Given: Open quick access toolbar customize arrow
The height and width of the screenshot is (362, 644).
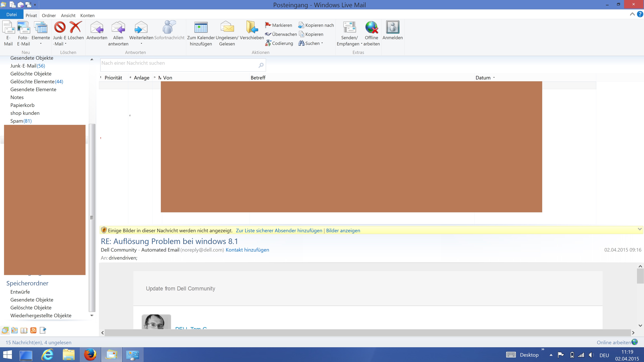Looking at the screenshot, I should click(x=35, y=5).
